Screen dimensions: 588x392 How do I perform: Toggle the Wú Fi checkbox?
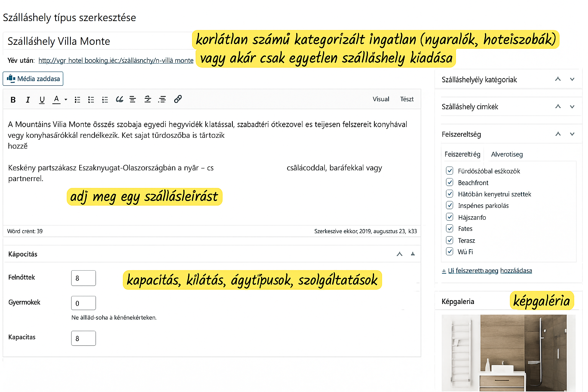click(450, 252)
